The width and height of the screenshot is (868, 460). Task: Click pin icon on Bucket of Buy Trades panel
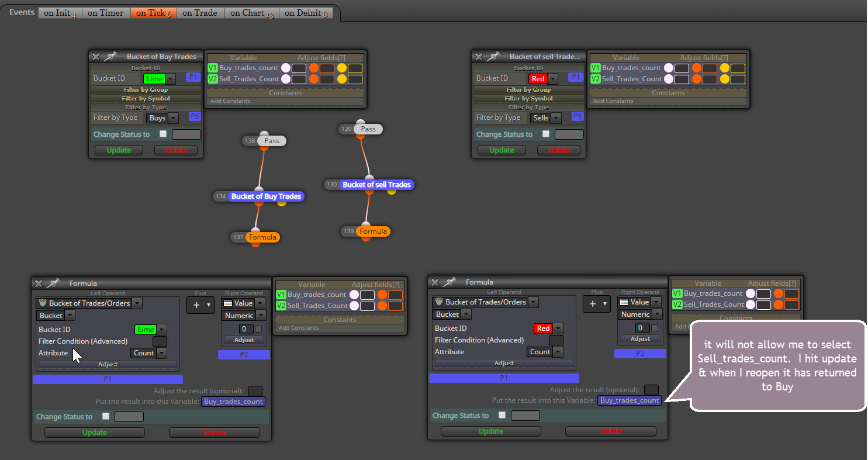pos(110,57)
